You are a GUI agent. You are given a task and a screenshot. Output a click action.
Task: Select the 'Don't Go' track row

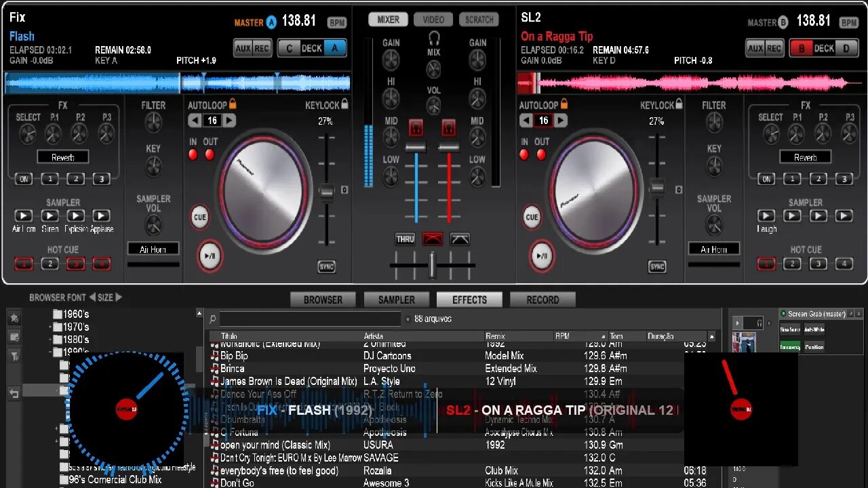click(458, 483)
